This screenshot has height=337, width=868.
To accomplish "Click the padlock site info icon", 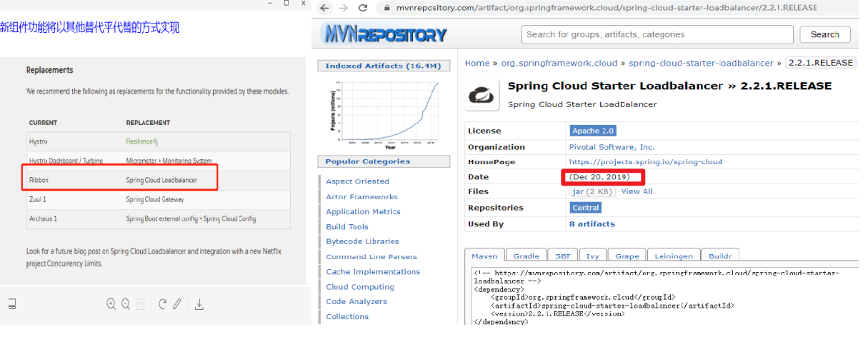I will pos(388,8).
